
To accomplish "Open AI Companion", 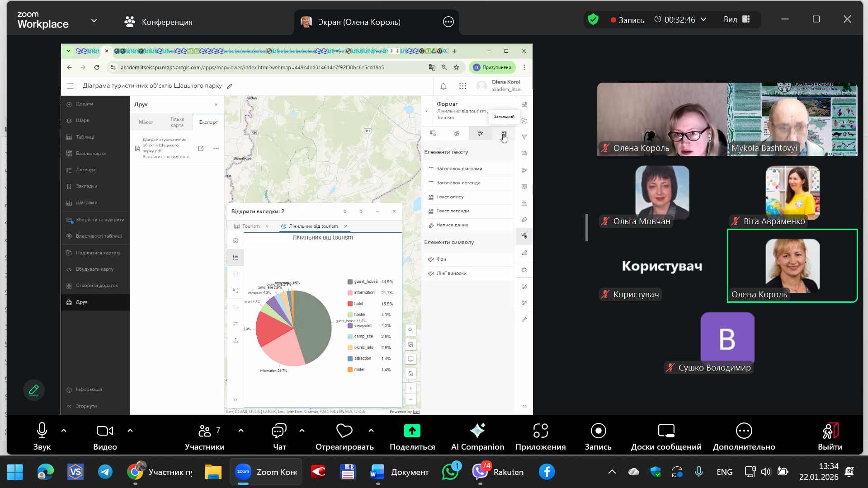I will (477, 431).
